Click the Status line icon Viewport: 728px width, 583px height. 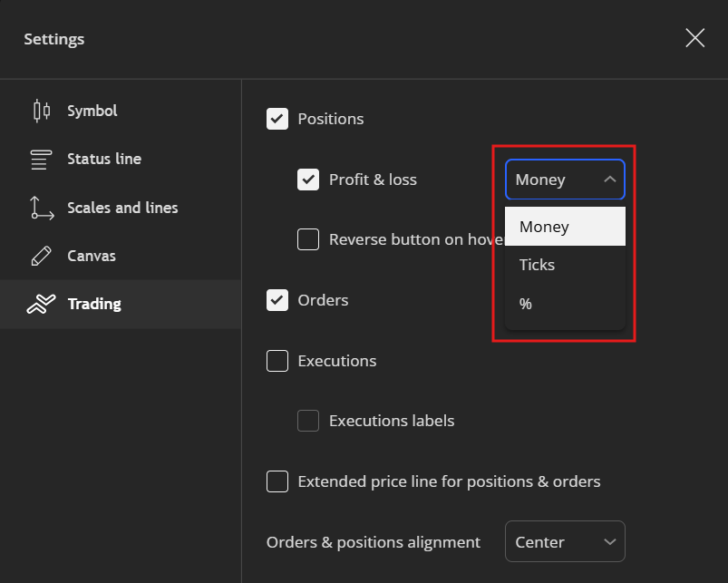click(x=41, y=160)
